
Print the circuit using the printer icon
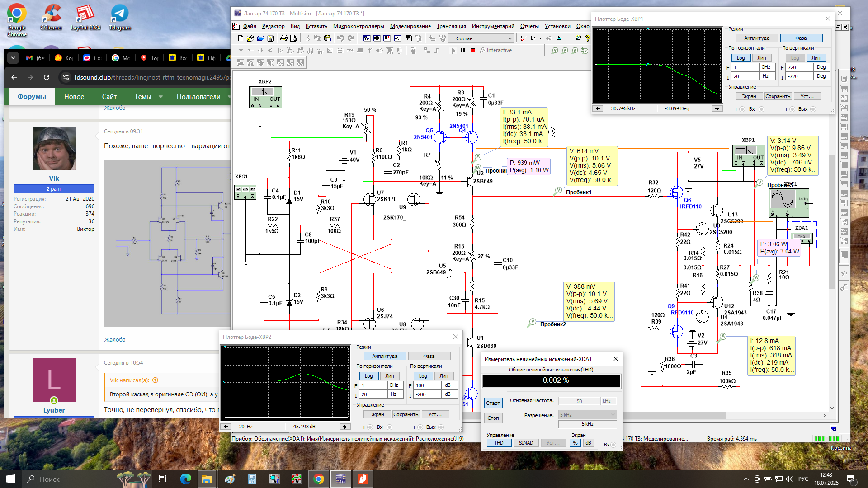click(x=283, y=38)
